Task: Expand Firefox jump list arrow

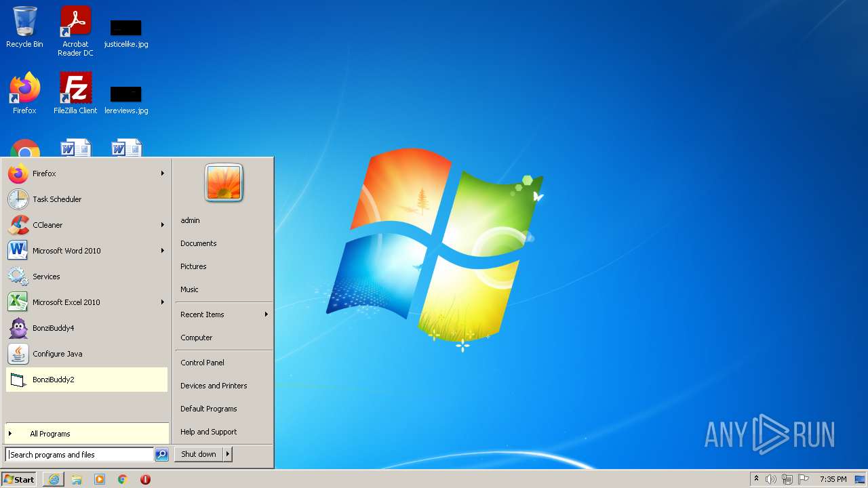Action: pos(163,174)
